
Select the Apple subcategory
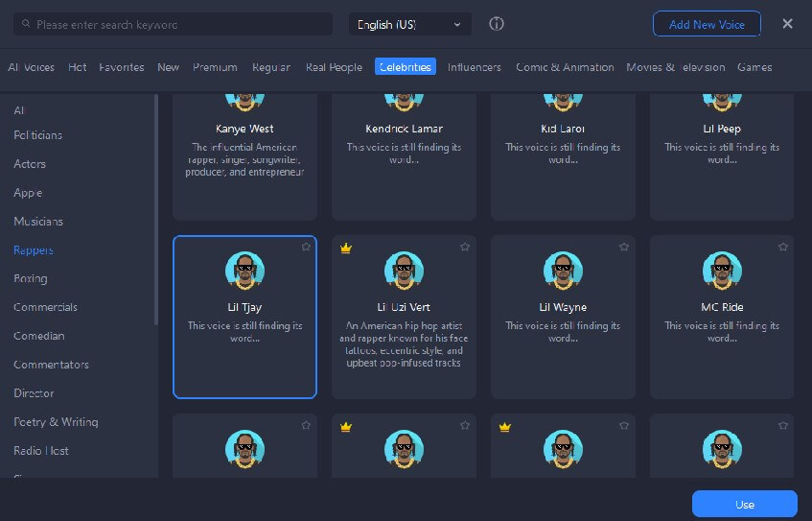pos(28,193)
